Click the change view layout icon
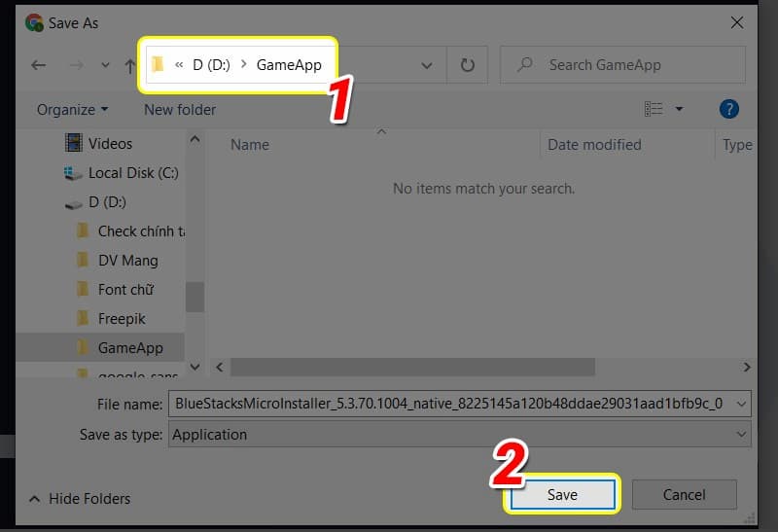Image resolution: width=778 pixels, height=532 pixels. click(x=654, y=109)
